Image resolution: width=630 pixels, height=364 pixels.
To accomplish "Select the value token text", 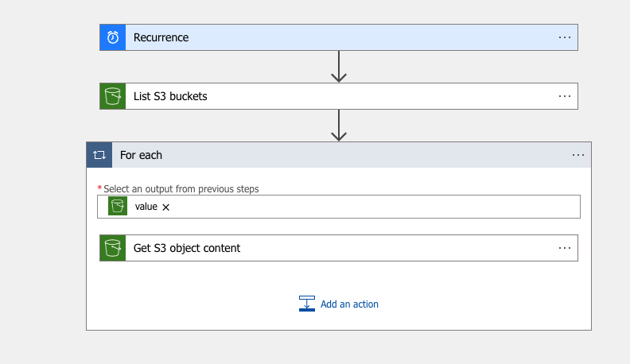I will pyautogui.click(x=146, y=207).
